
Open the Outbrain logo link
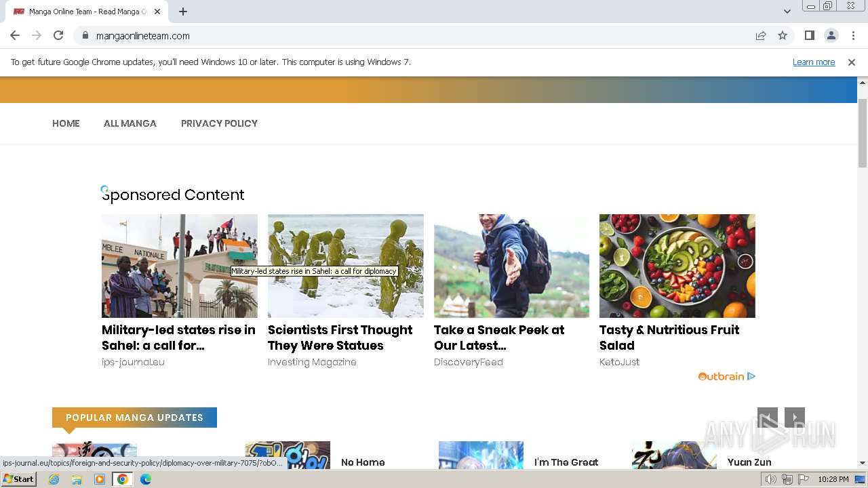coord(721,376)
